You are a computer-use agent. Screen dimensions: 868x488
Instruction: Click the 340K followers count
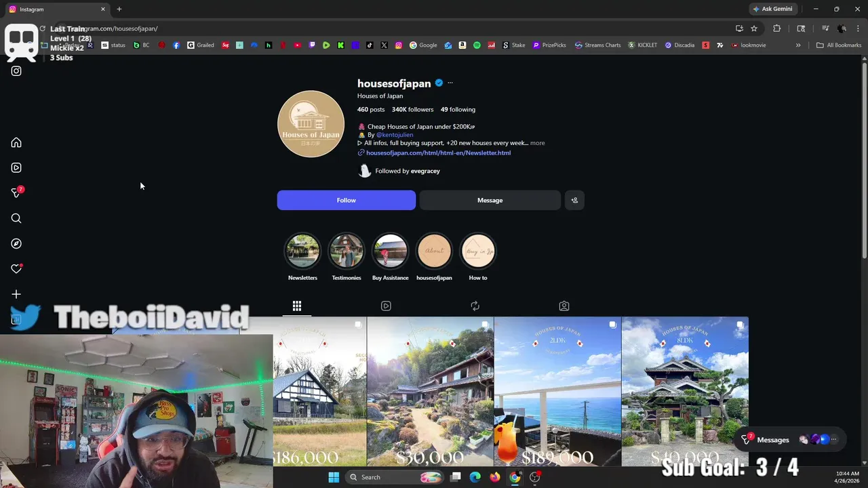(412, 109)
